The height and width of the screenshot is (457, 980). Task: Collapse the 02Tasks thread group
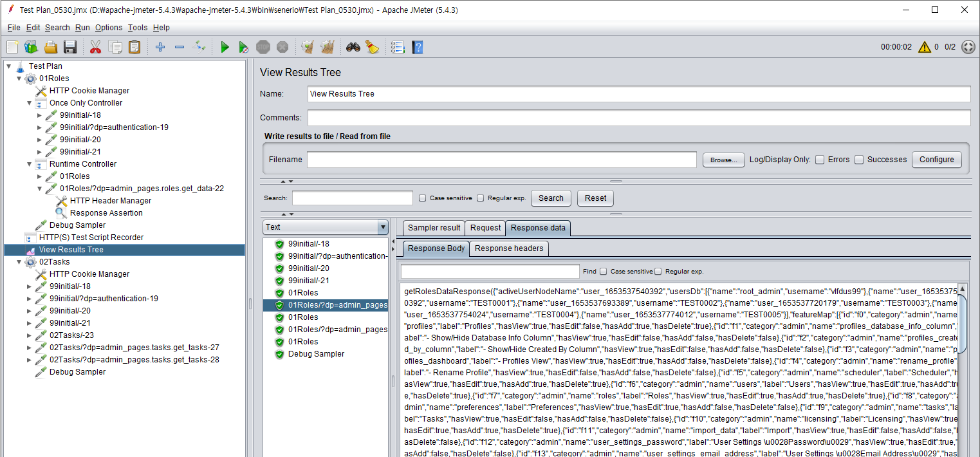tap(19, 262)
